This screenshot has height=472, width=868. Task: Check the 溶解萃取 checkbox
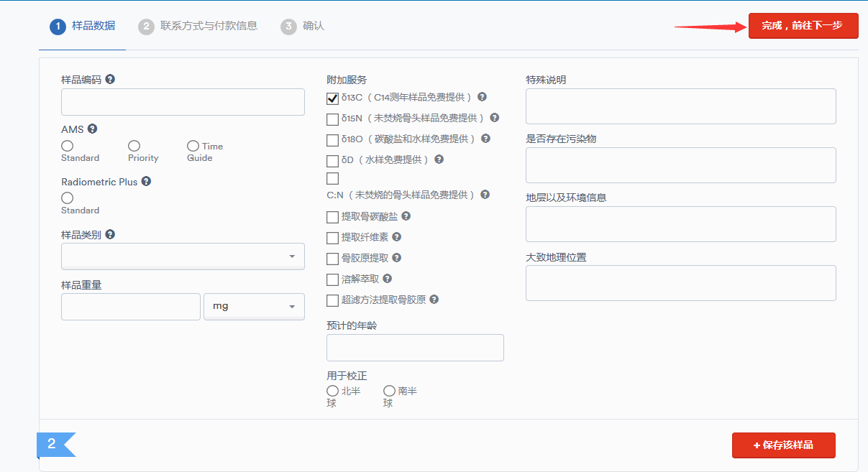coord(332,279)
